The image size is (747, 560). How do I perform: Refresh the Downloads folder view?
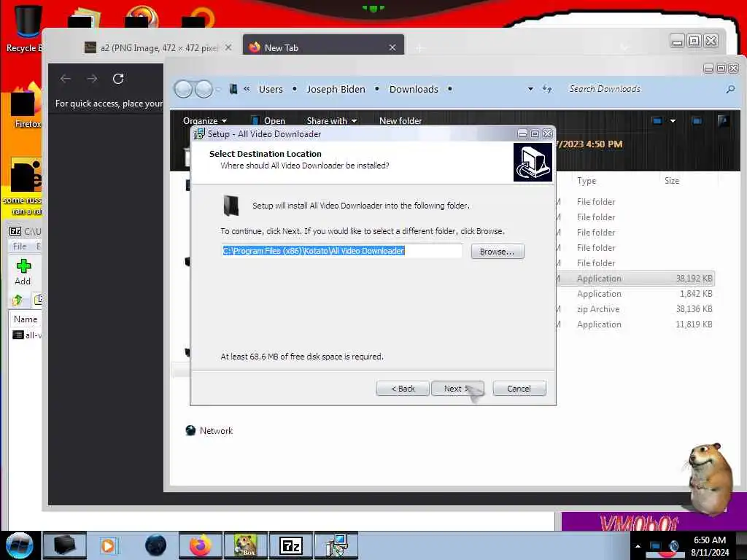(547, 89)
